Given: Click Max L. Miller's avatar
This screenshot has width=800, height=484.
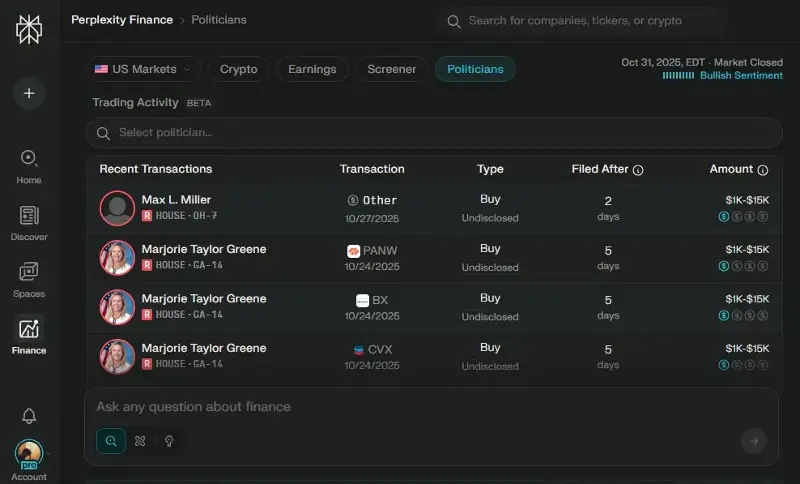Looking at the screenshot, I should [x=117, y=208].
